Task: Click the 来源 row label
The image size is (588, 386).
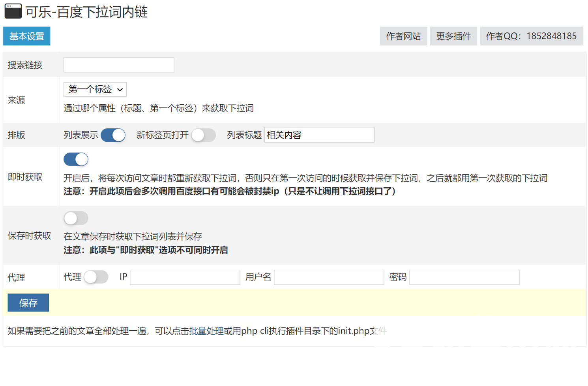Action: point(16,100)
